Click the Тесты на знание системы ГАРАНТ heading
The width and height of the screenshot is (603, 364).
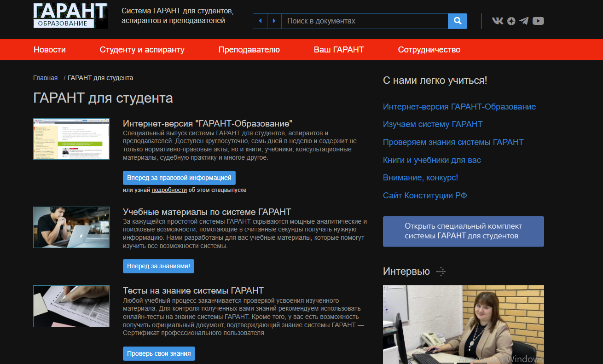(x=193, y=290)
